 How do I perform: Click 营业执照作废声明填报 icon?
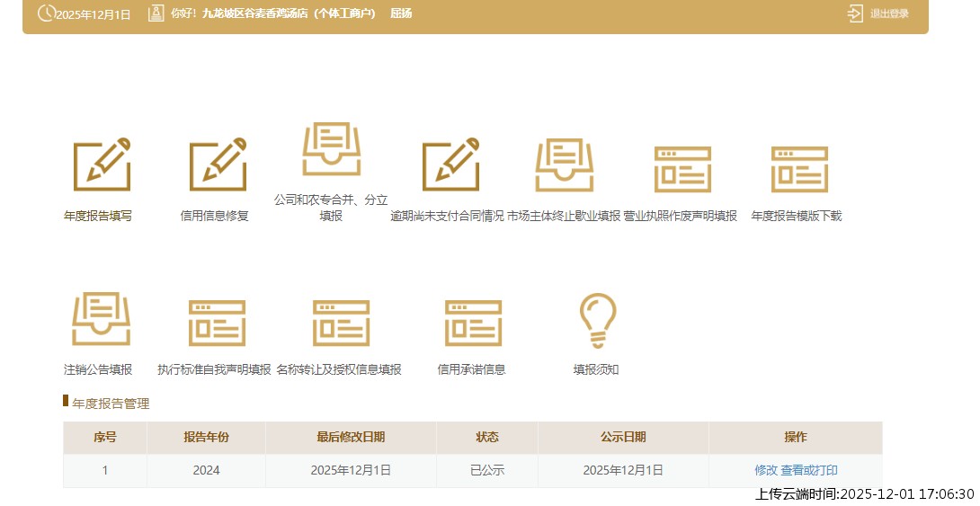click(x=682, y=169)
